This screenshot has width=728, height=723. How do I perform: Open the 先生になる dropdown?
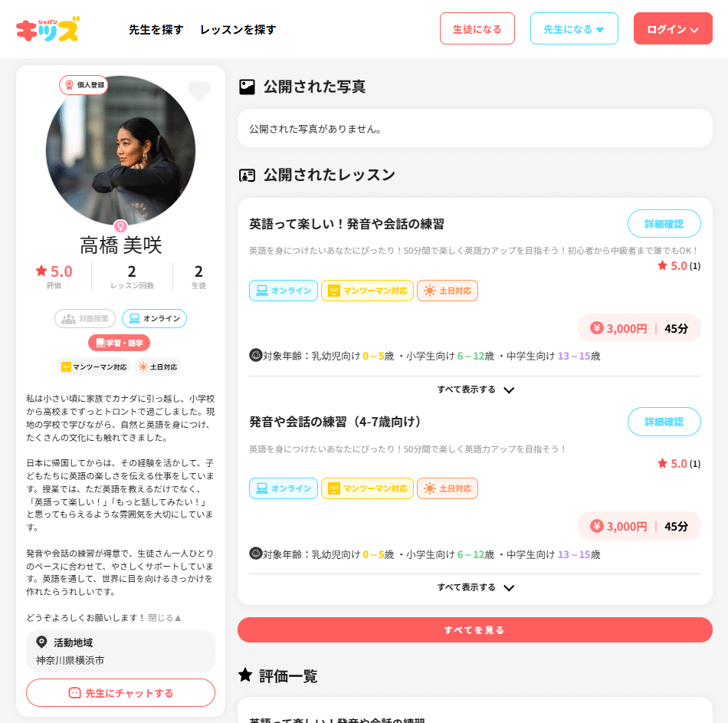(x=574, y=29)
